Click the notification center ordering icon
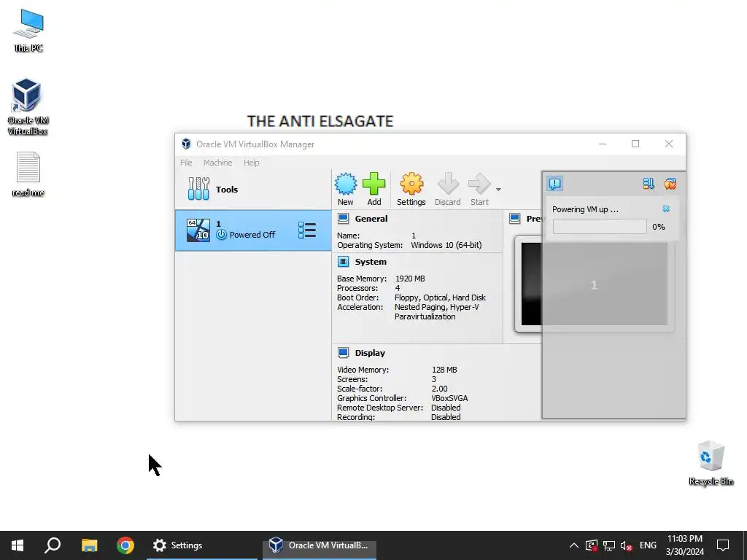Screen dimensions: 747x560 point(649,183)
